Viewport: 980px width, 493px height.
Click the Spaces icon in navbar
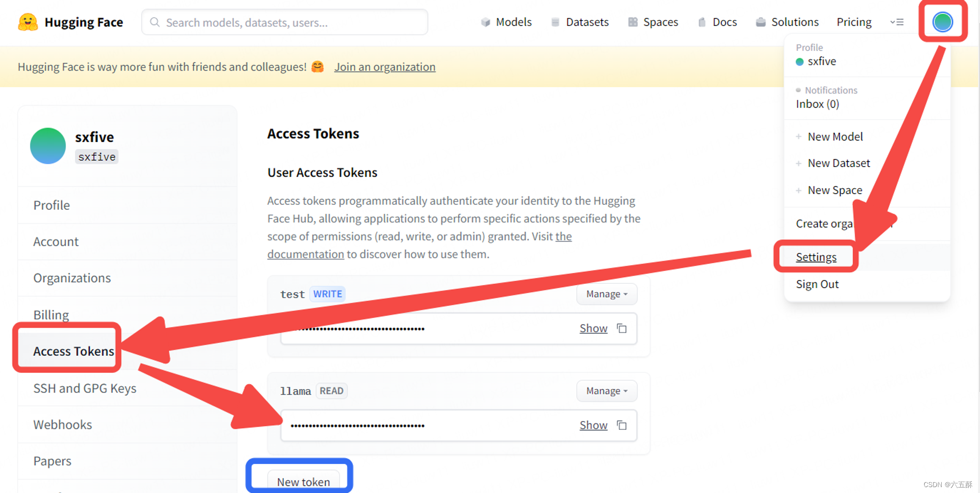click(633, 22)
